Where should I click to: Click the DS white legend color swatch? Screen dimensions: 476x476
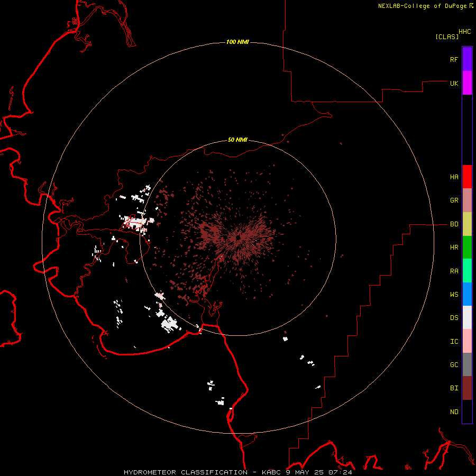[467, 317]
